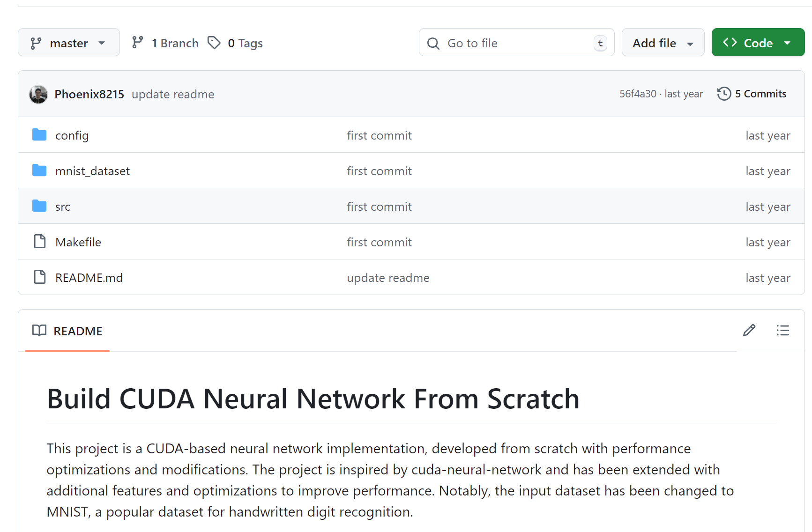Open the master branch dropdown

click(68, 43)
